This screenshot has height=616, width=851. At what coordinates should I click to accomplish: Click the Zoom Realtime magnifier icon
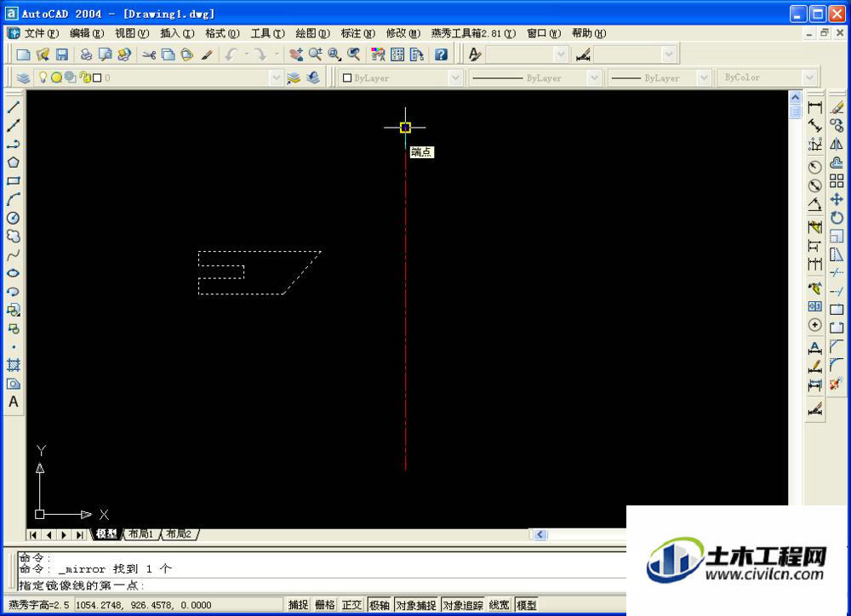[316, 54]
